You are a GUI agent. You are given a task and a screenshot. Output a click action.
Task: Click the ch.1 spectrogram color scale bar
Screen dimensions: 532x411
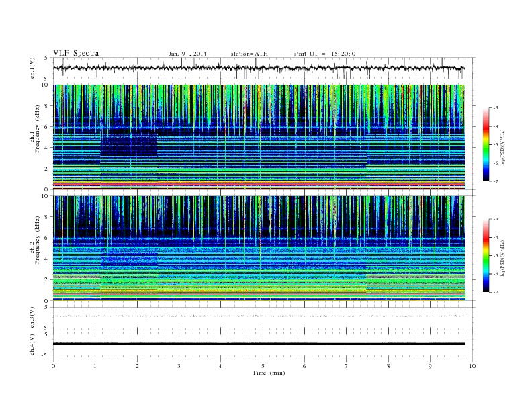(486, 145)
